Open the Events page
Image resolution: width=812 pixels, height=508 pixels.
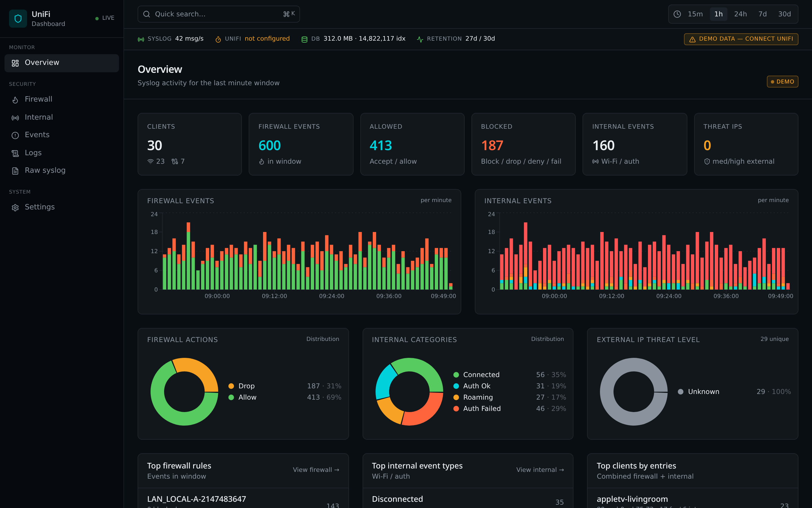pos(62,135)
